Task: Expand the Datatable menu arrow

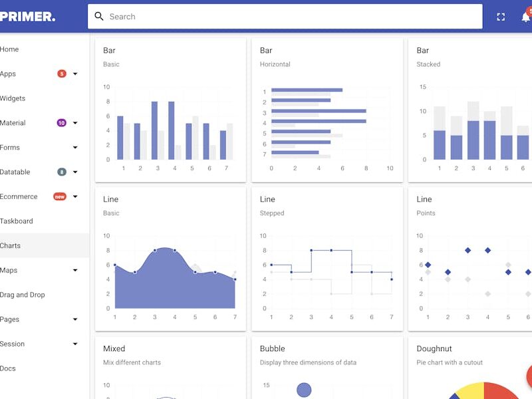Action: coord(75,172)
